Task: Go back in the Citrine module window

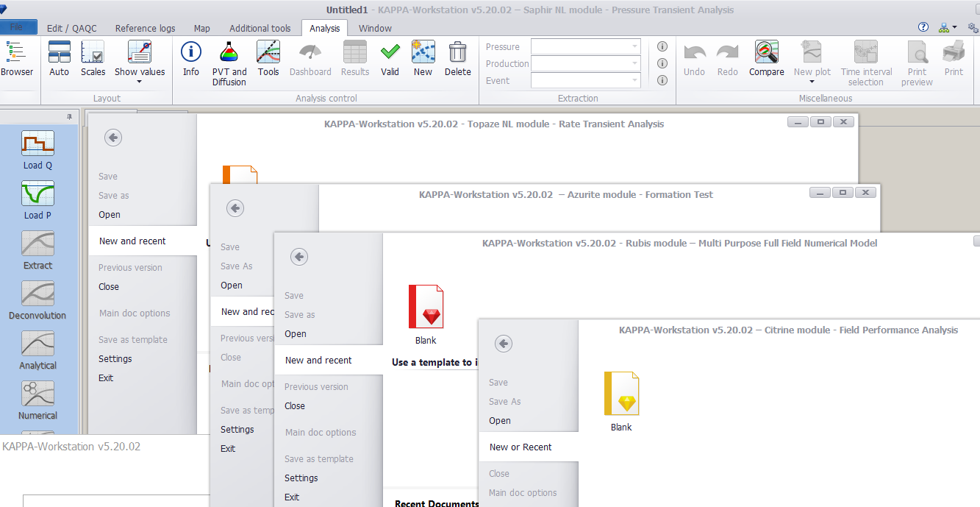Action: click(504, 344)
